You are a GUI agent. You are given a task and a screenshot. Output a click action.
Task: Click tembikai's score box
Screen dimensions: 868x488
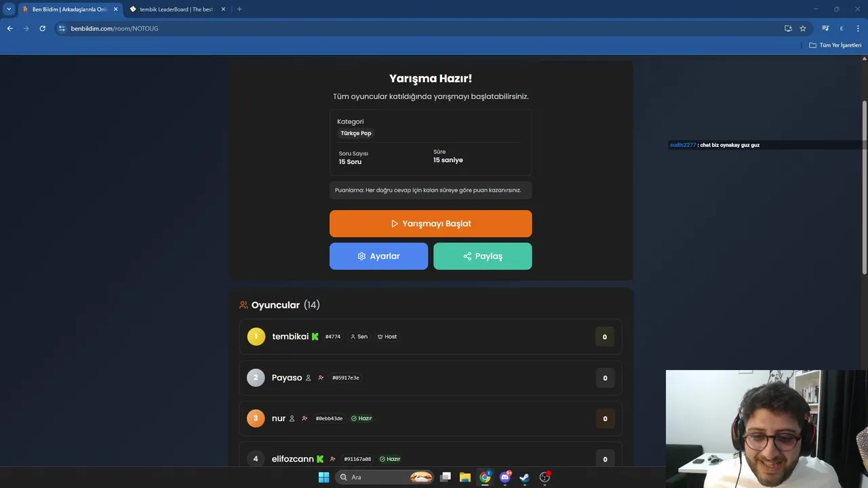click(605, 337)
